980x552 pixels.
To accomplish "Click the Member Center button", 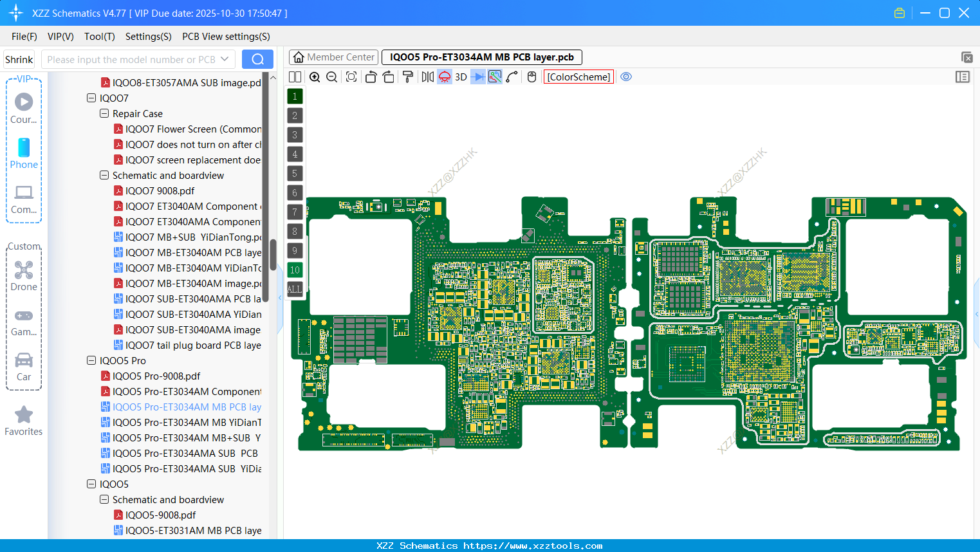I will click(x=333, y=57).
